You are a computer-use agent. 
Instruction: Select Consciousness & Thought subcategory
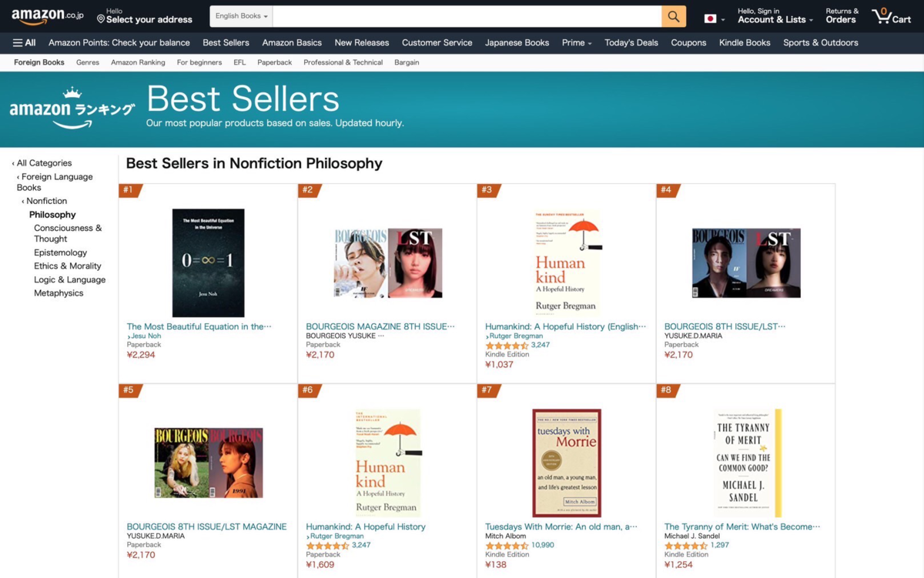68,233
